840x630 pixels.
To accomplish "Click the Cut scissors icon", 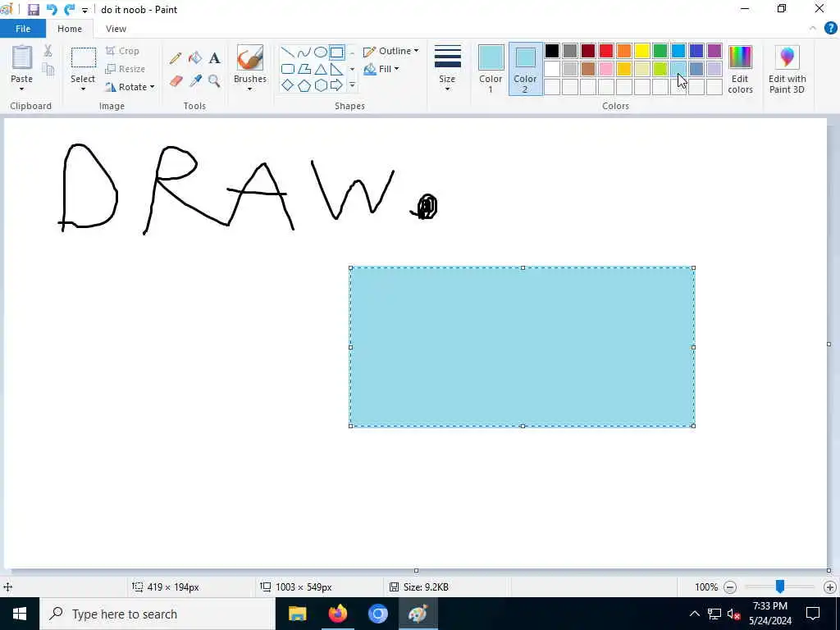I will point(48,51).
